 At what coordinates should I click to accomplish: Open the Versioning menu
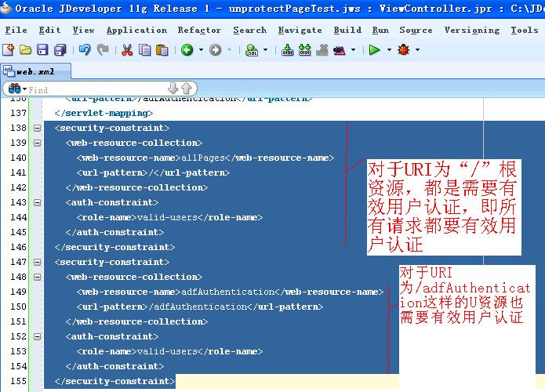tap(471, 31)
